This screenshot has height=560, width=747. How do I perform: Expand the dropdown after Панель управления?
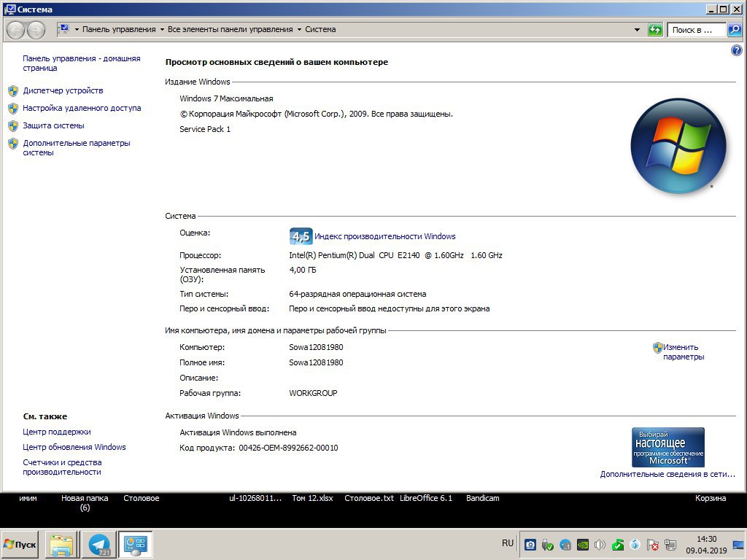pyautogui.click(x=162, y=29)
